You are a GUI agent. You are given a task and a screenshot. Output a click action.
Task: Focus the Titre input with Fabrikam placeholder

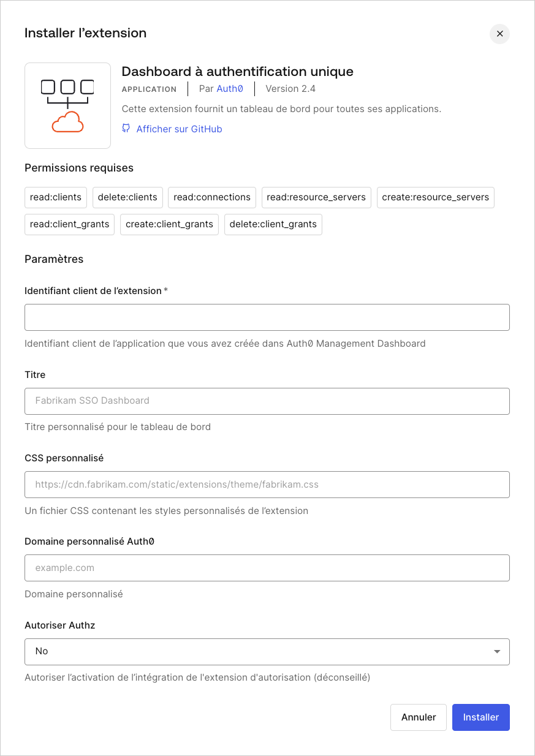pos(267,401)
